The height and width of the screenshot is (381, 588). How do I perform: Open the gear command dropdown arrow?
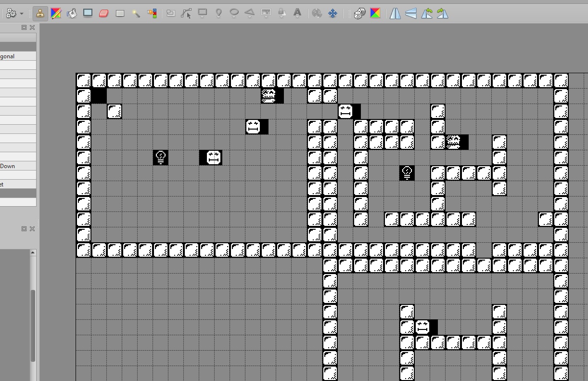pos(22,14)
